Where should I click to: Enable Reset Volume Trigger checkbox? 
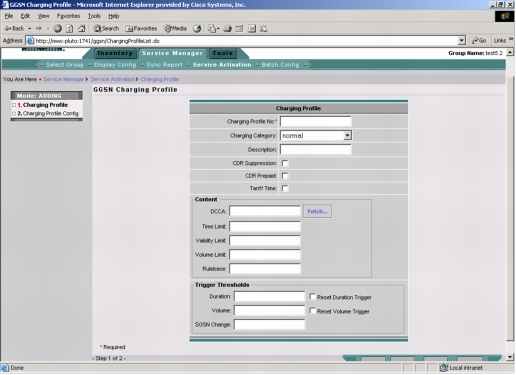313,311
